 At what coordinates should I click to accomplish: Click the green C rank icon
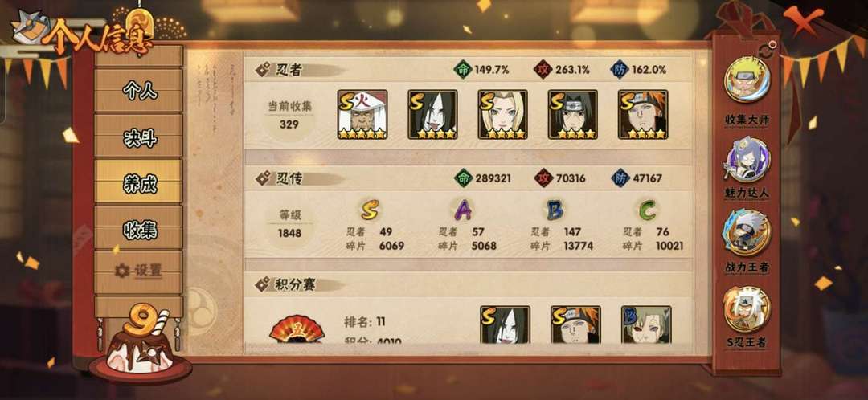click(x=647, y=210)
